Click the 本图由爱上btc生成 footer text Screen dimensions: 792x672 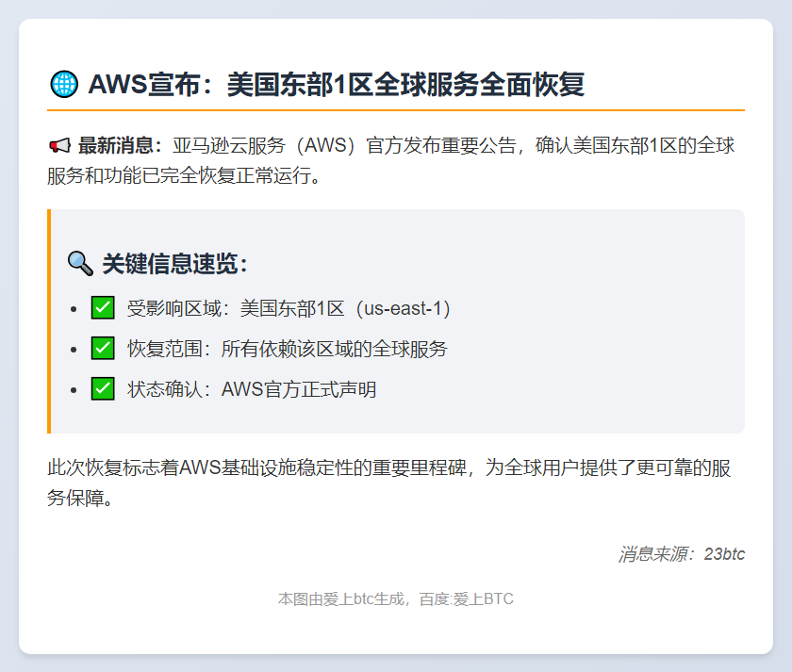click(x=341, y=598)
